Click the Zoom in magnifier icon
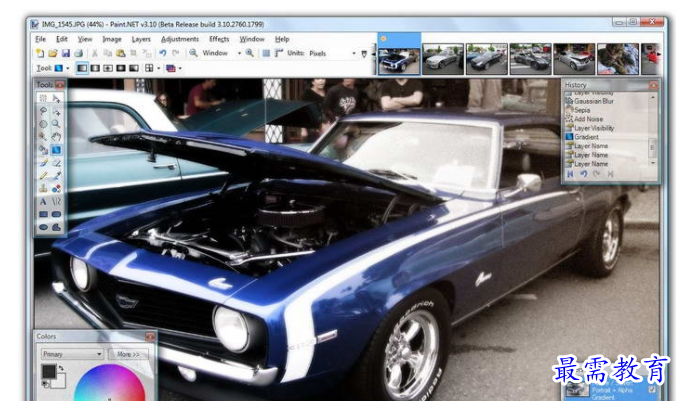The width and height of the screenshot is (676, 401). tap(249, 53)
